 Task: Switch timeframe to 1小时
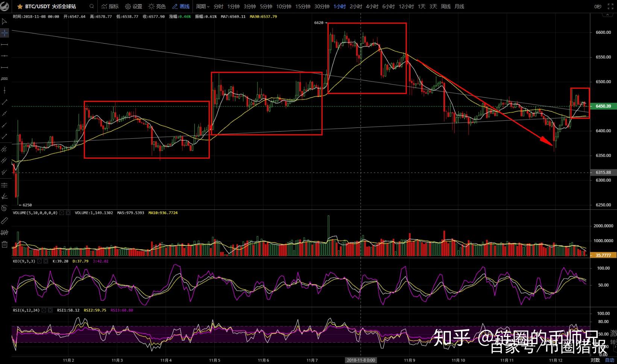point(339,6)
